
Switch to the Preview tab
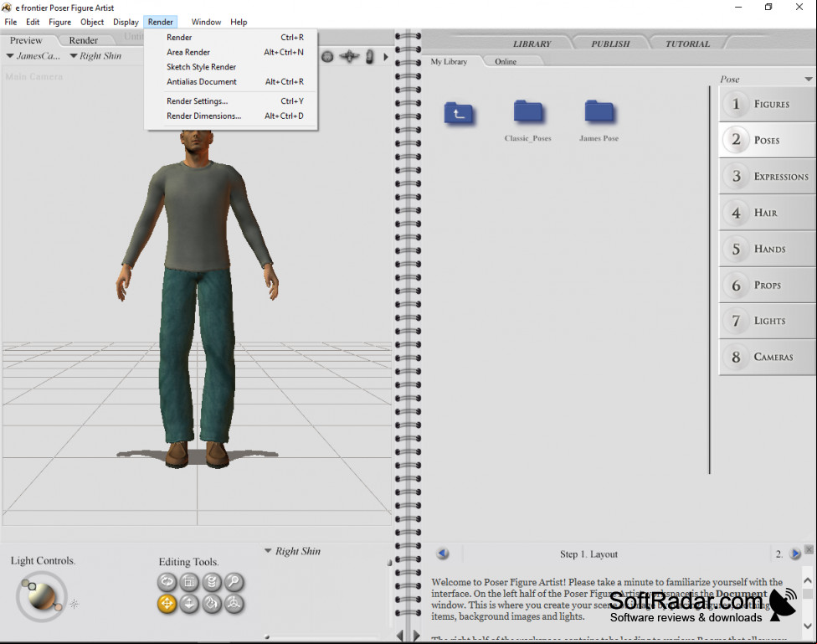coord(26,40)
